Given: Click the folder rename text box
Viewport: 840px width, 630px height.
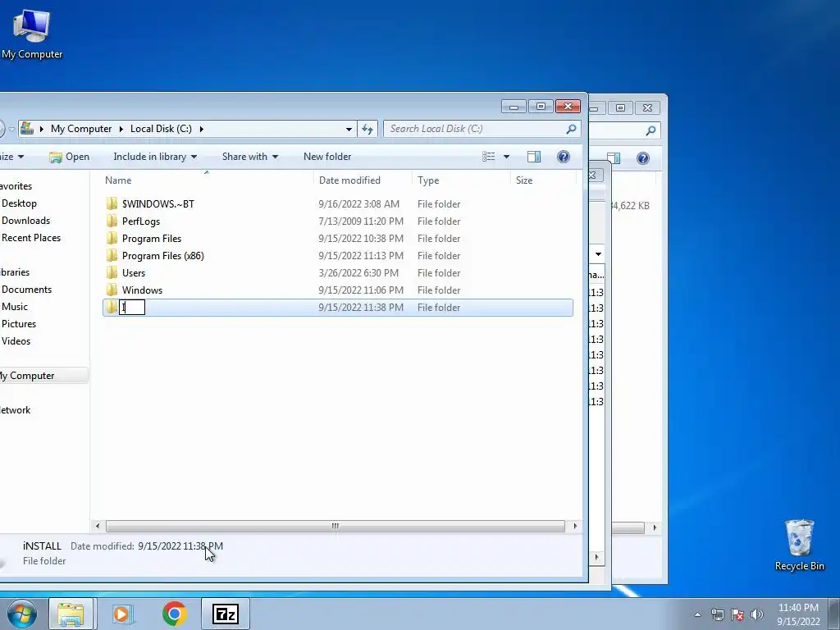Looking at the screenshot, I should pos(132,307).
